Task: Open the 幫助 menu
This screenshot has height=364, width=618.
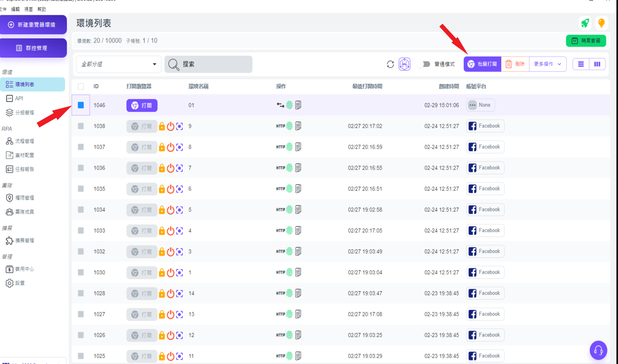Action: [x=42, y=9]
